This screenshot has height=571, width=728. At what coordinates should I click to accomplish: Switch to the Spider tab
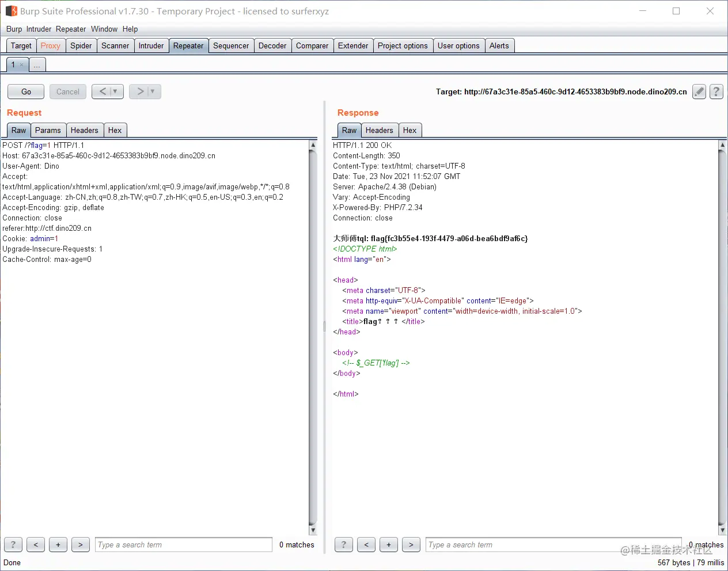(x=81, y=45)
